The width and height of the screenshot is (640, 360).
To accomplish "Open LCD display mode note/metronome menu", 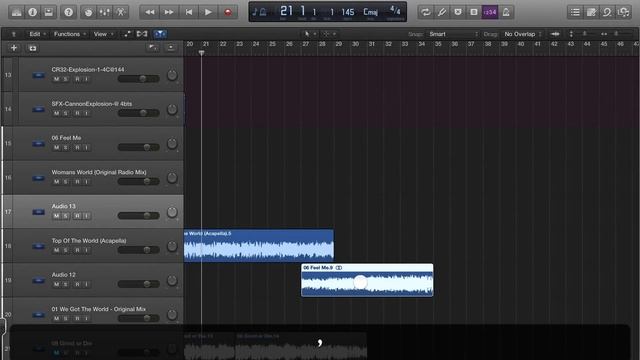I will pyautogui.click(x=259, y=12).
